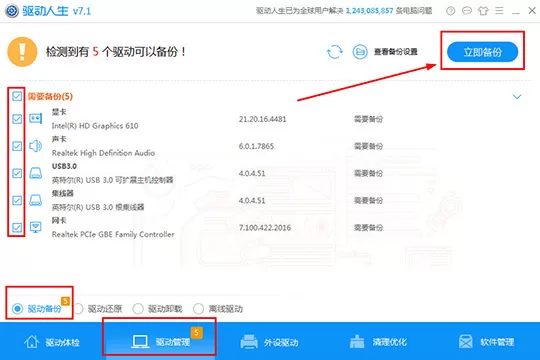Click Intel(R) HD Graphics 610 name
Image resolution: width=540 pixels, height=360 pixels.
(x=95, y=126)
